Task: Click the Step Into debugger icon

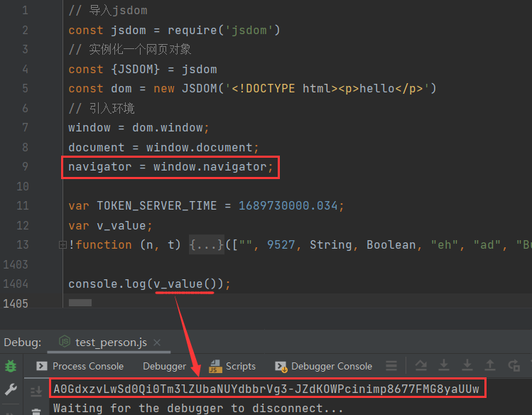Action: [444, 366]
